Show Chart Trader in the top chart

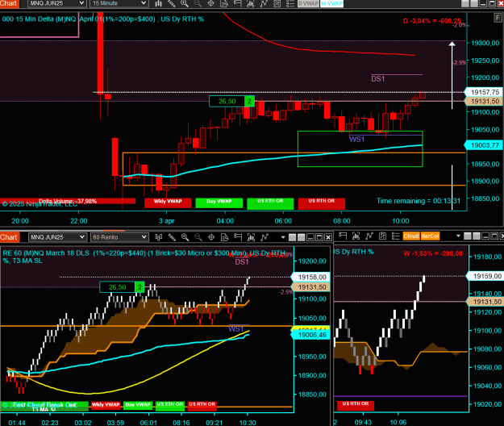pyautogui.click(x=238, y=3)
